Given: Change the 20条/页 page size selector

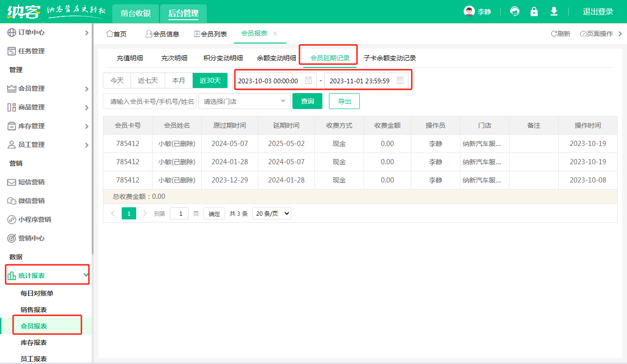Looking at the screenshot, I should [271, 213].
